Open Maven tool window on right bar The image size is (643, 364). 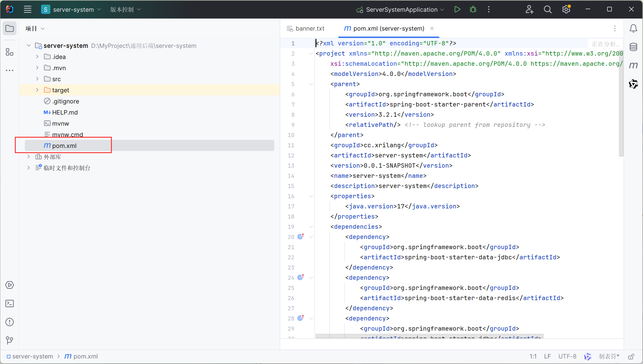[x=633, y=65]
